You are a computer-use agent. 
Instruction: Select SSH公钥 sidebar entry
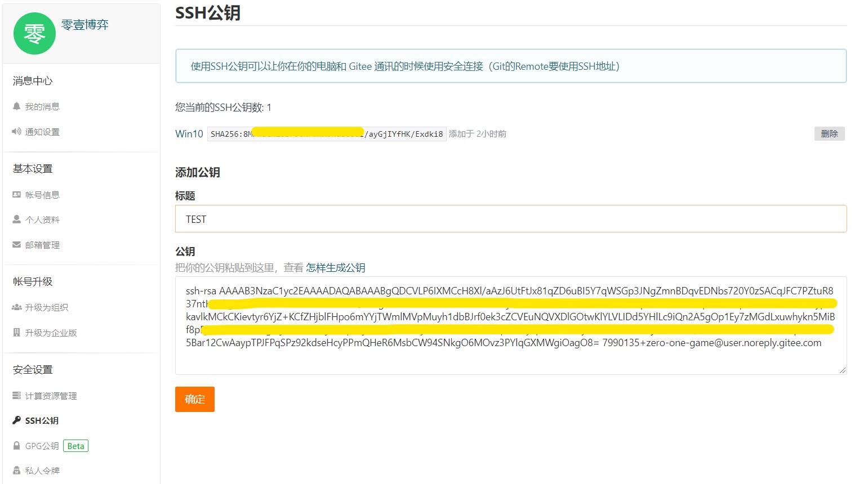click(42, 420)
